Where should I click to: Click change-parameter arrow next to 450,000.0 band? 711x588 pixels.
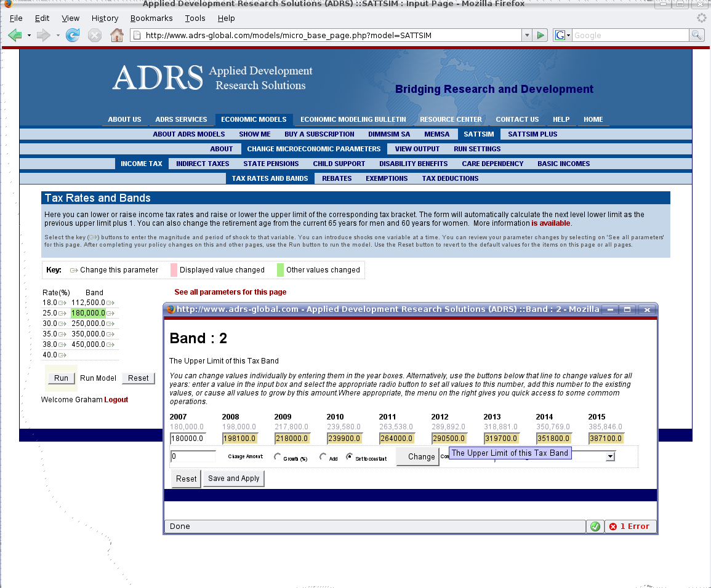tap(111, 344)
